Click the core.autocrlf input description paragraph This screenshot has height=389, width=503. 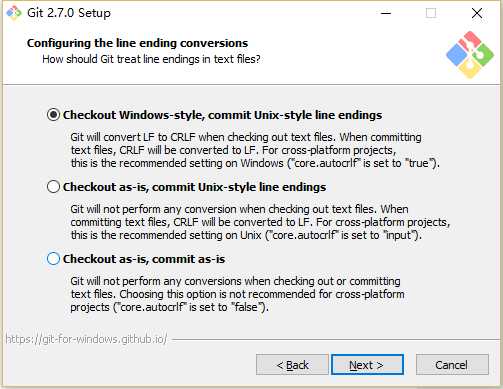260,222
